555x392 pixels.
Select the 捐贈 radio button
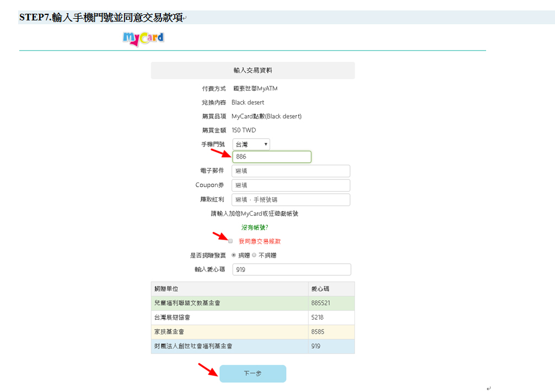[x=234, y=255]
